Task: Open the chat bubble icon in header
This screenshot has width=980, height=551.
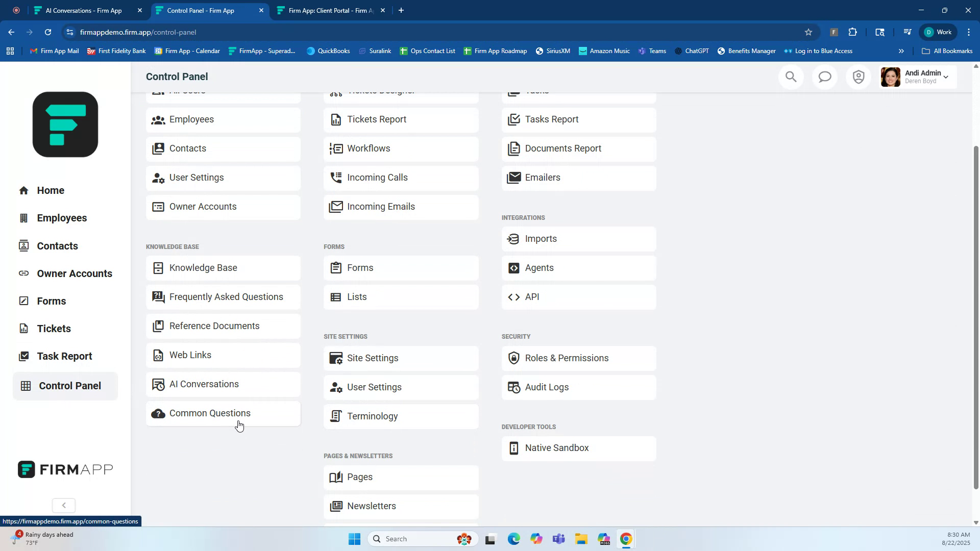Action: coord(825,77)
